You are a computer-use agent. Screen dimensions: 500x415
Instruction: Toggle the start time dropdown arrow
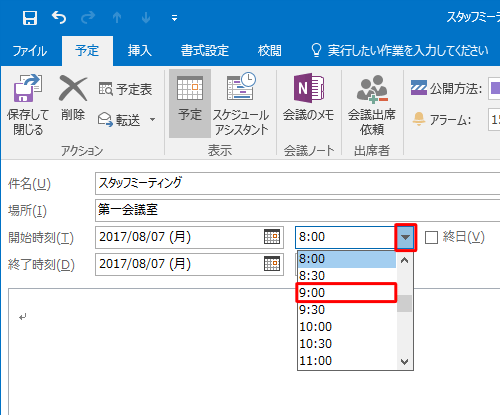(x=405, y=237)
